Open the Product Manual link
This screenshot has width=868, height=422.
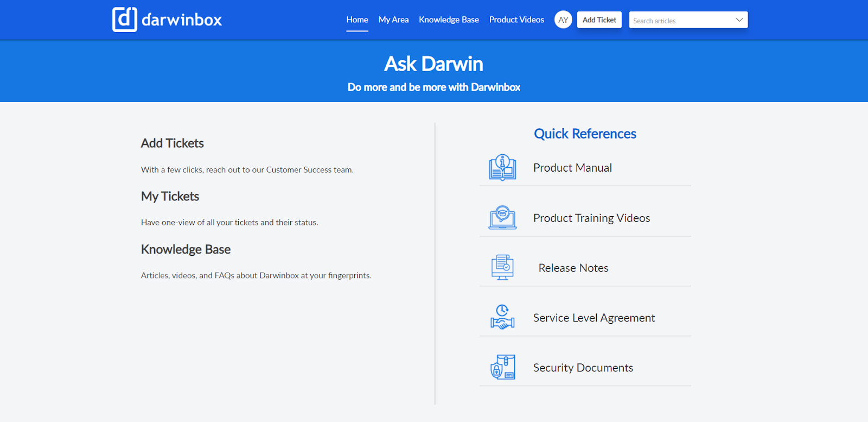tap(572, 168)
